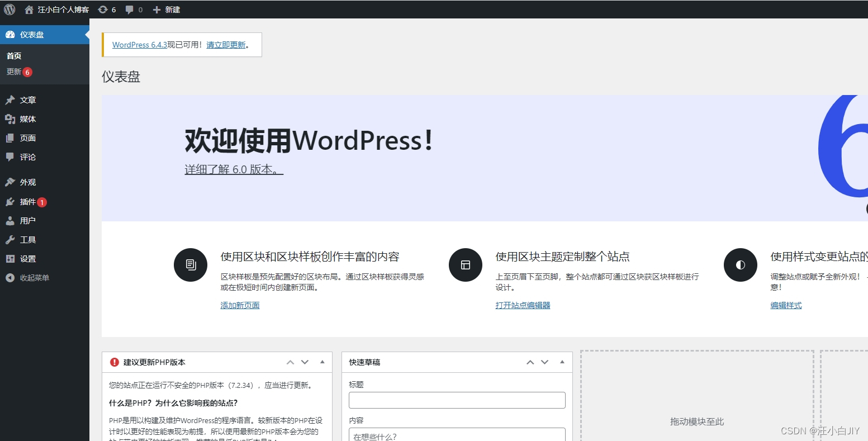Click the 添加新页面 link

point(240,305)
